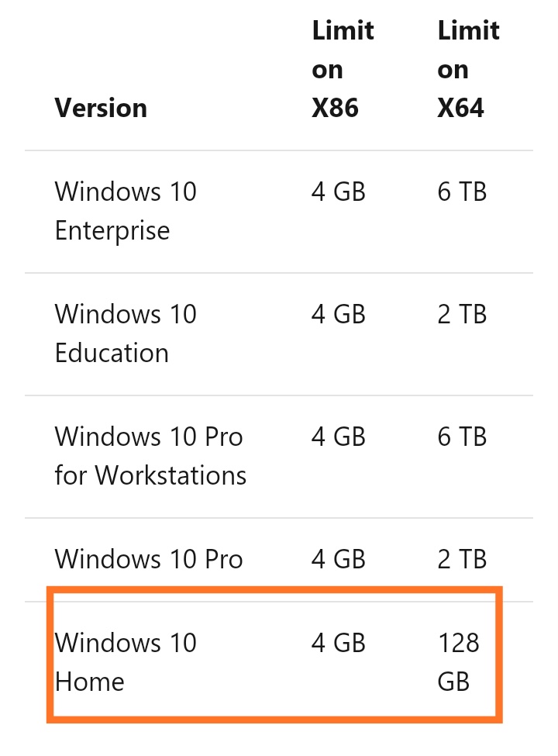
Task: Select the Windows 10 Home version cell
Action: 126,662
